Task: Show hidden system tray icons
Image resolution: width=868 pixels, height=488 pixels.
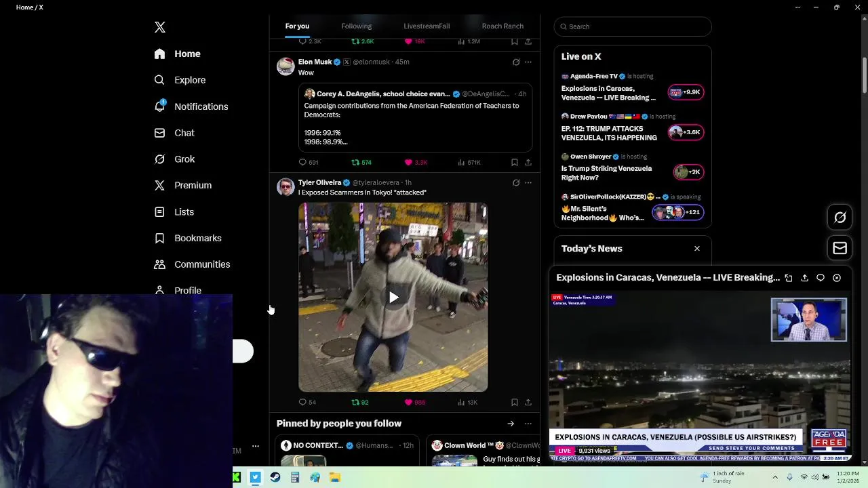Action: pyautogui.click(x=775, y=477)
